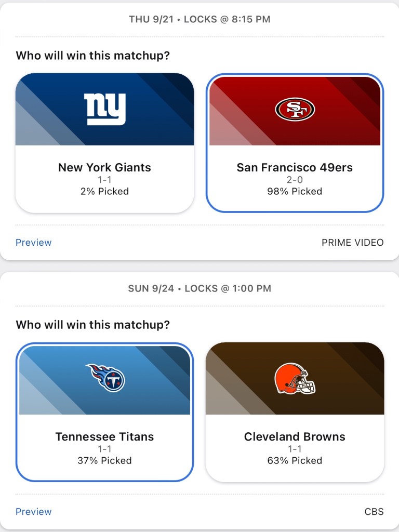The height and width of the screenshot is (532, 399).
Task: Click the SUN 9/24 lock time header
Action: (199, 288)
